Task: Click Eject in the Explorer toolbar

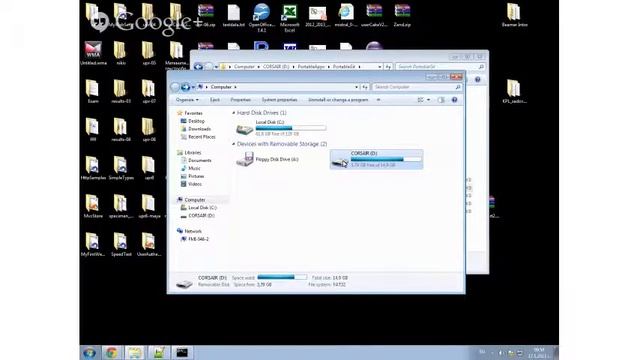Action: pos(215,100)
